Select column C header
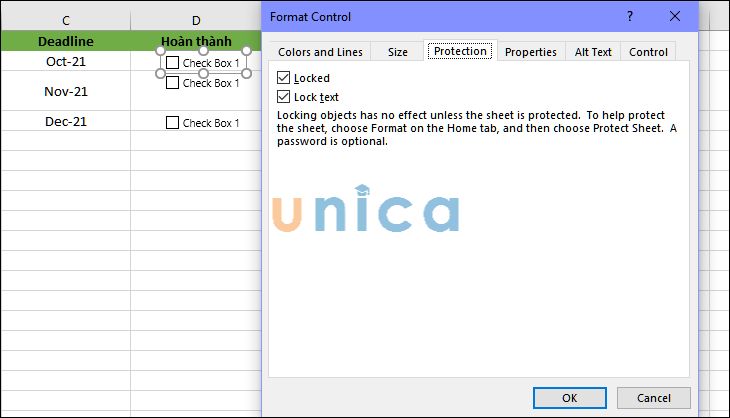The width and height of the screenshot is (730, 418). click(65, 20)
